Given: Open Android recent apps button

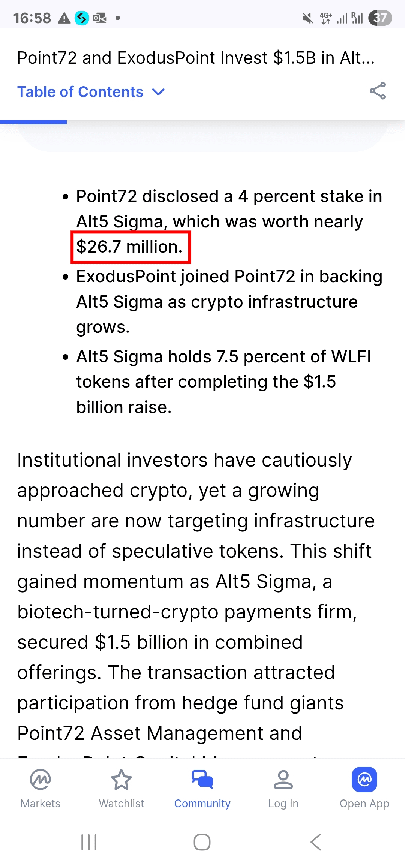Looking at the screenshot, I should pyautogui.click(x=89, y=842).
